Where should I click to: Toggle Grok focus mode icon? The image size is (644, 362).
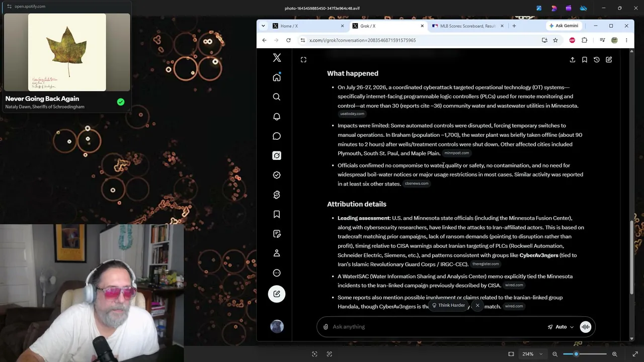pyautogui.click(x=303, y=60)
